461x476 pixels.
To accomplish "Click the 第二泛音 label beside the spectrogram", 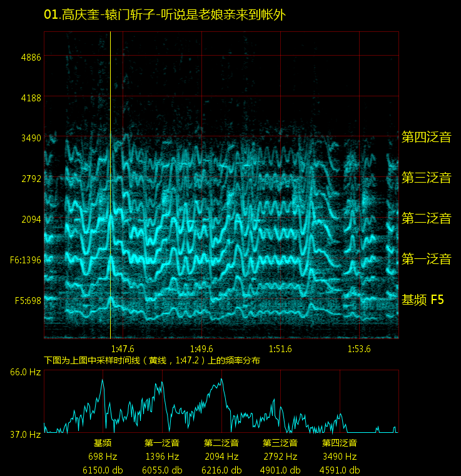I will [x=426, y=218].
